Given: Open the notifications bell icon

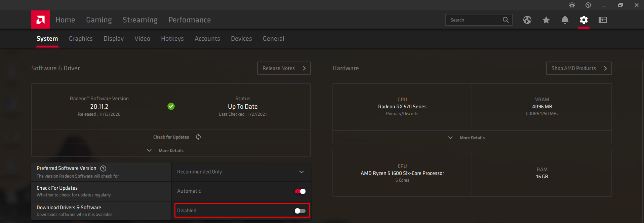Looking at the screenshot, I should (565, 20).
